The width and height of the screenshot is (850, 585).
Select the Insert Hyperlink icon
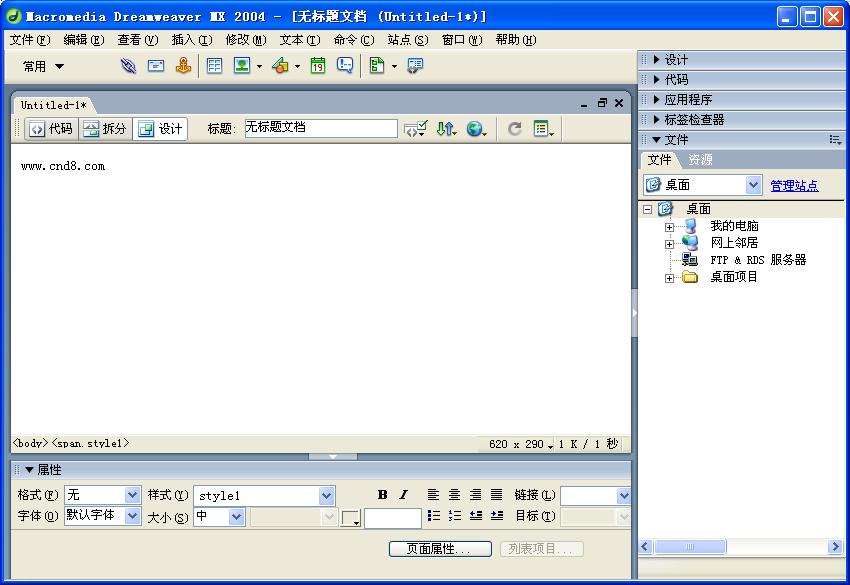coord(127,66)
